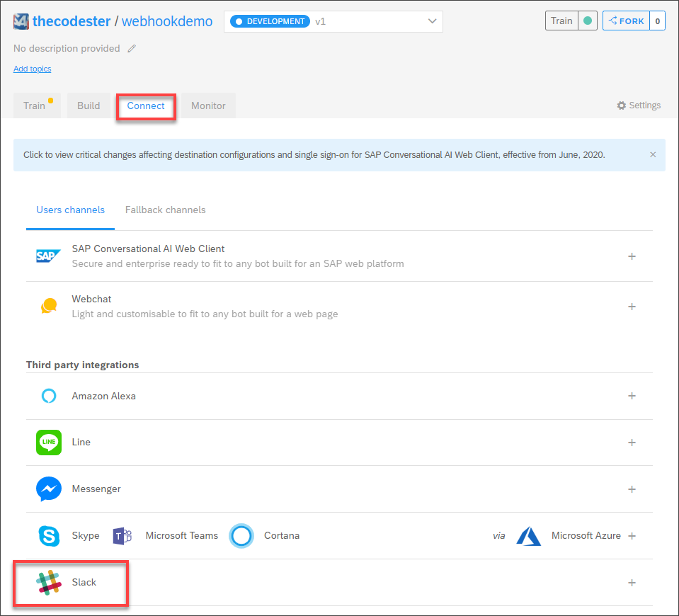Click the version dropdown chevron arrow

(x=432, y=21)
